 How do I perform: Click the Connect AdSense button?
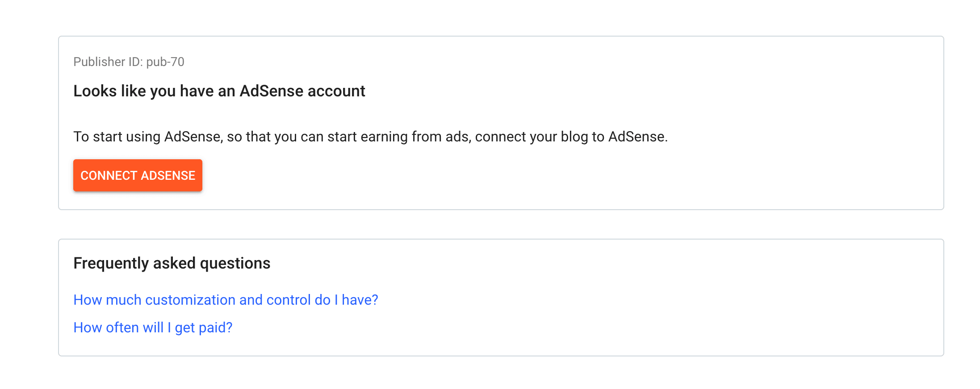point(138,175)
